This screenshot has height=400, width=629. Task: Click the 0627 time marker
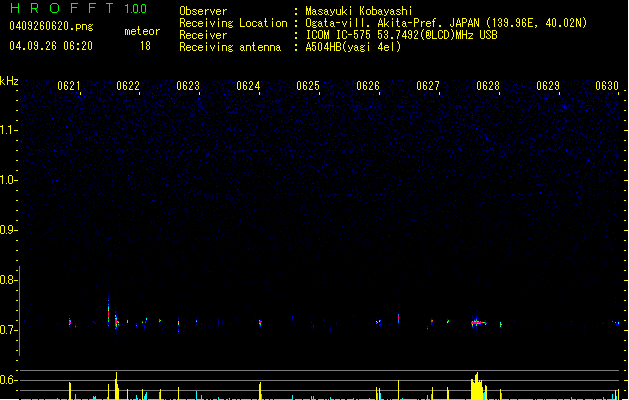(x=428, y=85)
